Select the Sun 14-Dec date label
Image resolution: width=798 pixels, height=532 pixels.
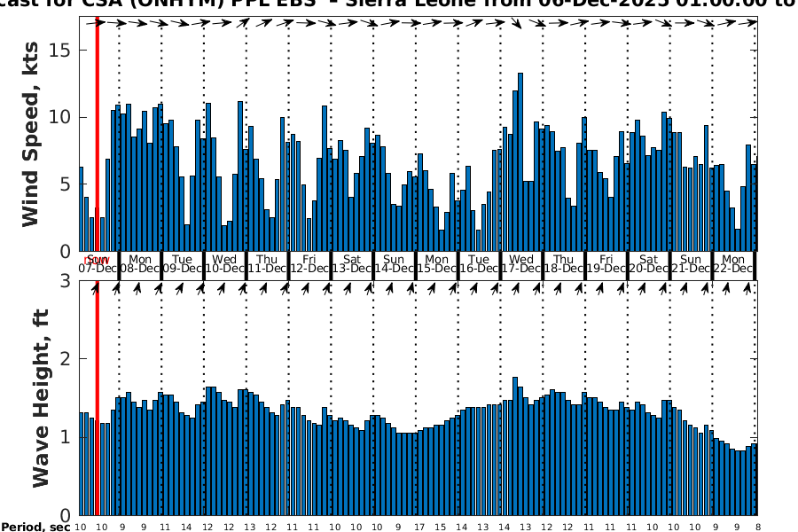pyautogui.click(x=394, y=264)
